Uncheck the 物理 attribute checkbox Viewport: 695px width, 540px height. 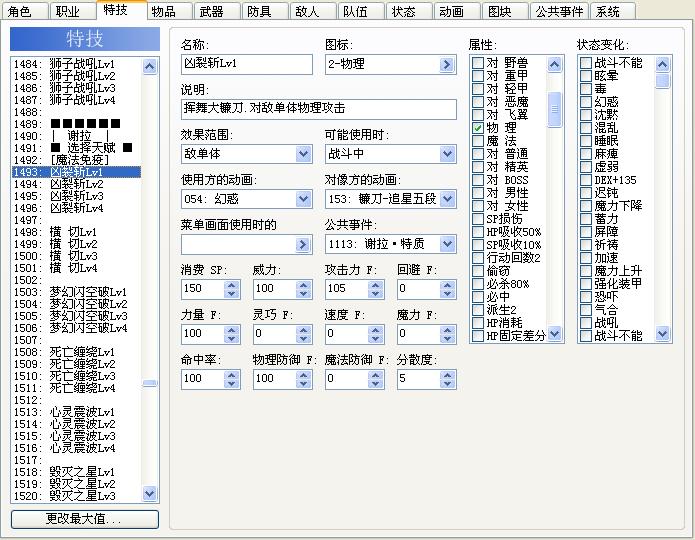(x=478, y=128)
